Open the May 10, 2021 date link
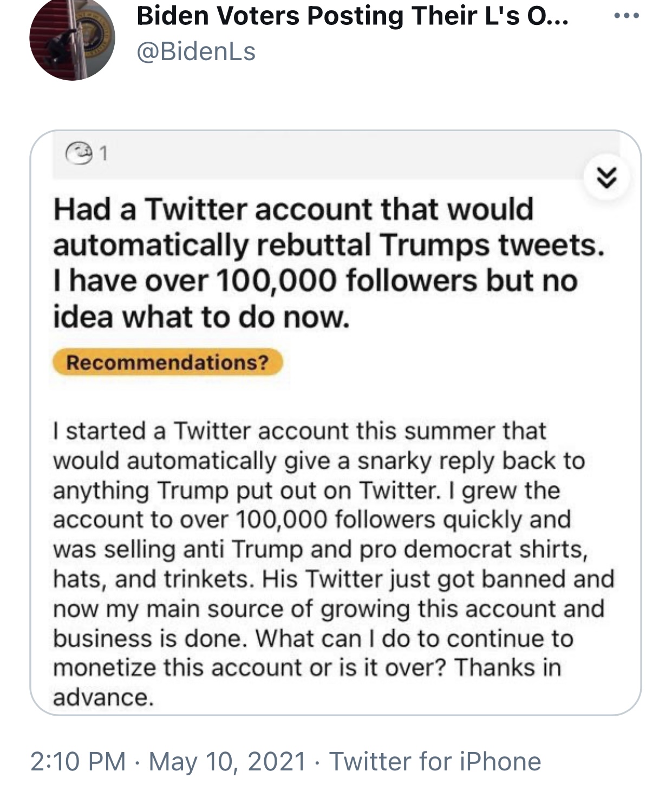 (227, 761)
